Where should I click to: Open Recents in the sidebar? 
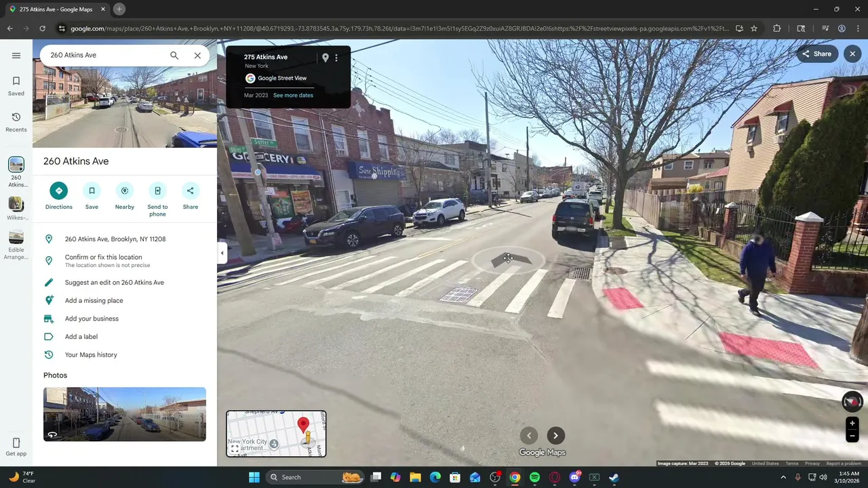pos(16,123)
